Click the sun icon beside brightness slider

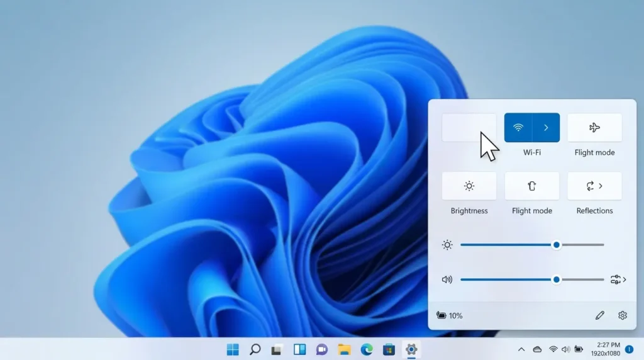(x=447, y=245)
